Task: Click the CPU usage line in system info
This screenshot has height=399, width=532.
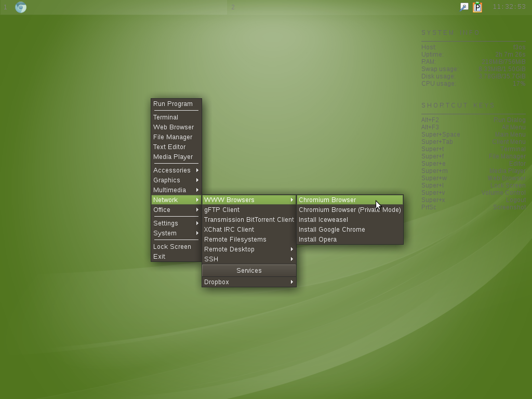Action: (473, 84)
